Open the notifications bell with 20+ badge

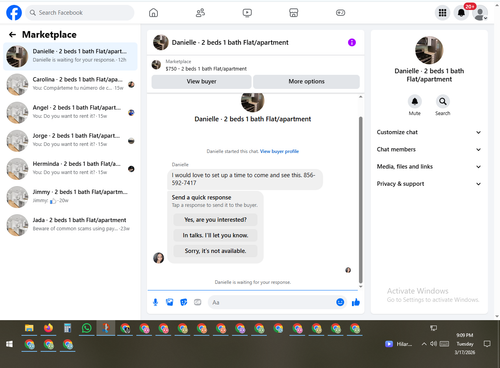[461, 13]
